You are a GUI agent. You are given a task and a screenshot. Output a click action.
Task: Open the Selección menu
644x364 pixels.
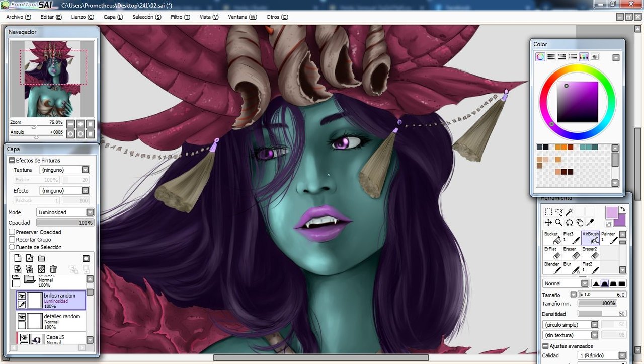pyautogui.click(x=147, y=17)
